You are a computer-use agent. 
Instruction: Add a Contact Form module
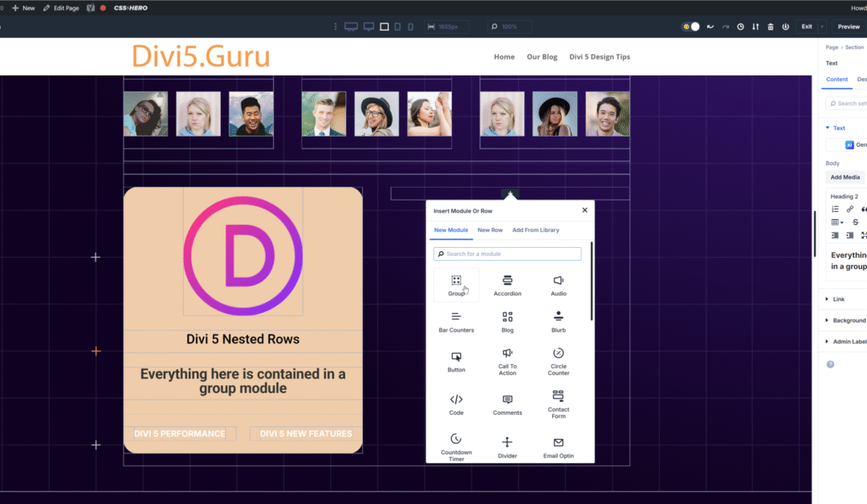[x=559, y=404]
